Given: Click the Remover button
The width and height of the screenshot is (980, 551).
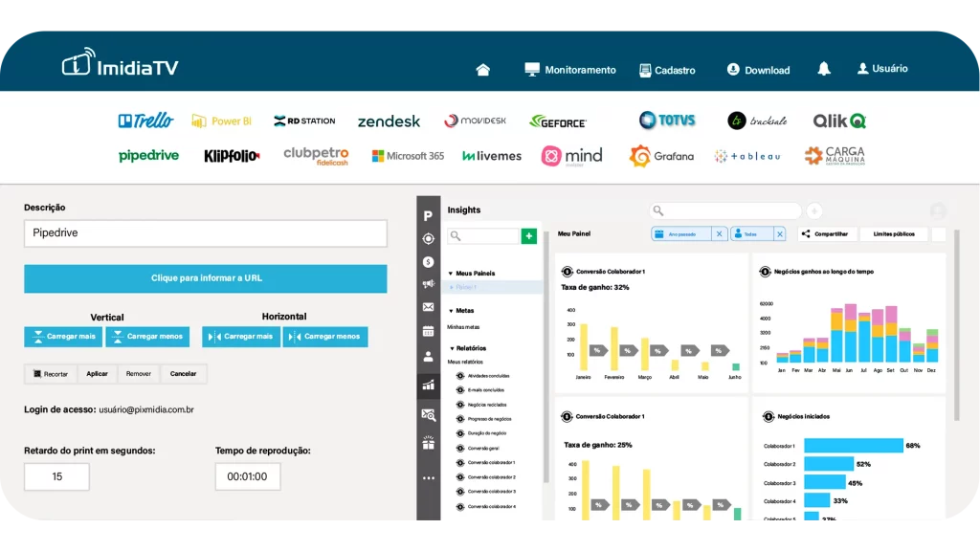Looking at the screenshot, I should tap(138, 374).
